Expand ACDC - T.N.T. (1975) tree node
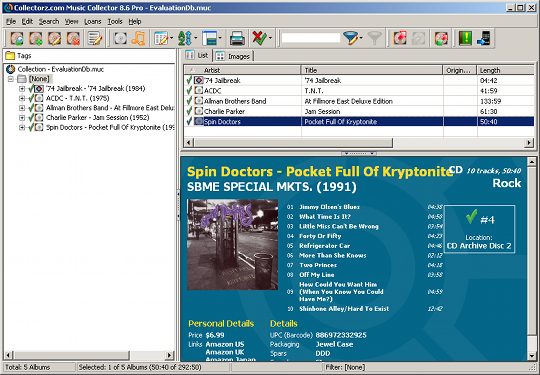 click(22, 98)
